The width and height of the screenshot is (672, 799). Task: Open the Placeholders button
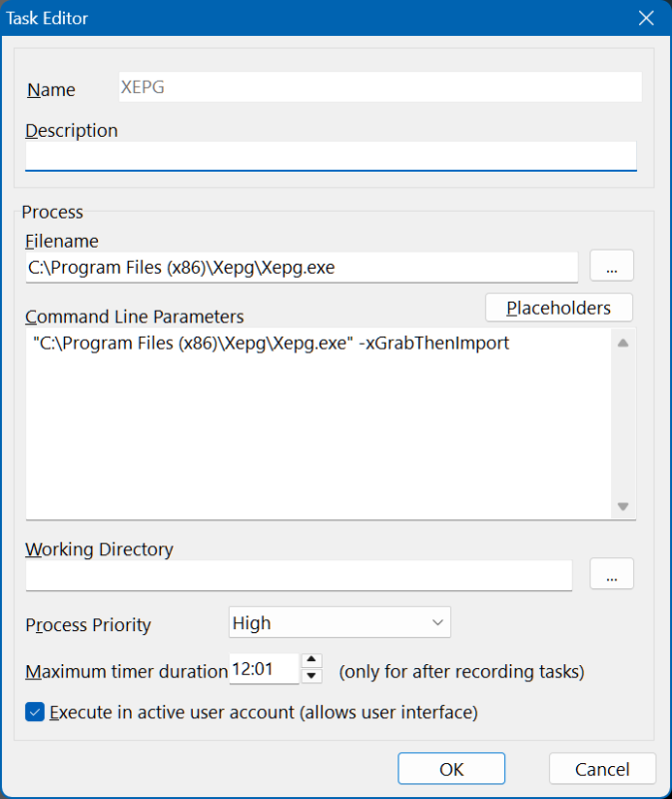click(559, 308)
